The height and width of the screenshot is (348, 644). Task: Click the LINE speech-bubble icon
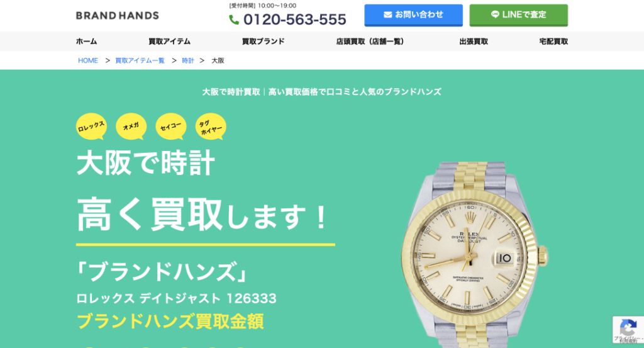[x=495, y=14]
